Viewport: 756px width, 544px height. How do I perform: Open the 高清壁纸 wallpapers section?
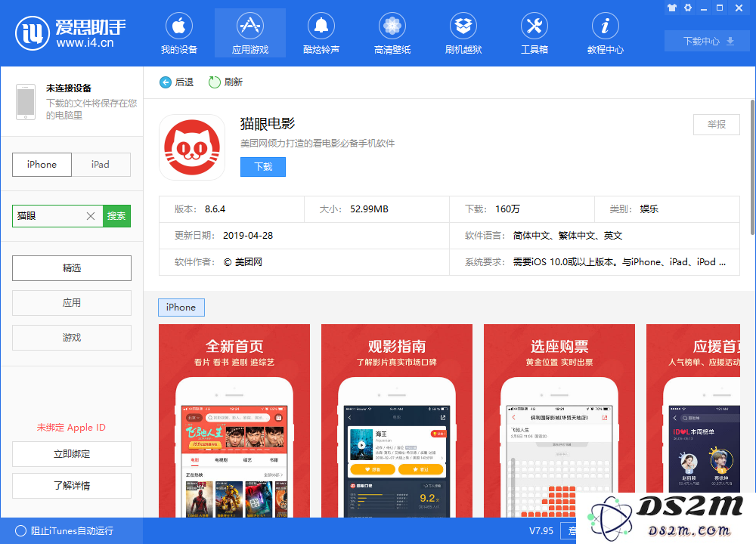pyautogui.click(x=392, y=33)
